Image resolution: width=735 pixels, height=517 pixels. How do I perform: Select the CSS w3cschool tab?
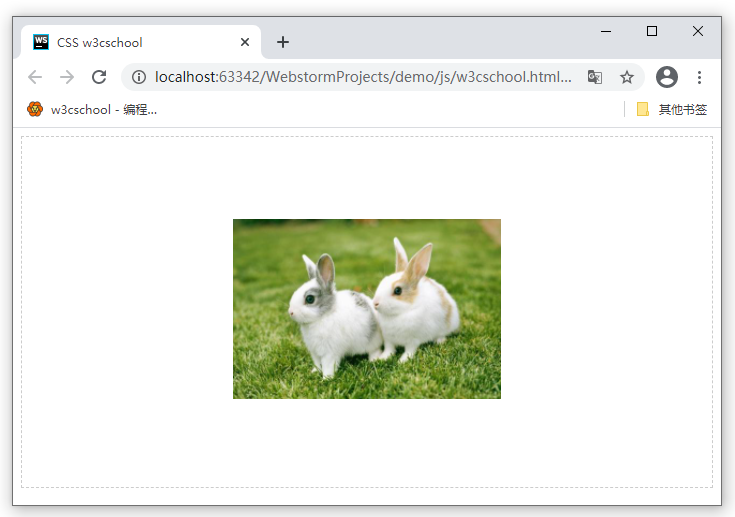point(130,42)
